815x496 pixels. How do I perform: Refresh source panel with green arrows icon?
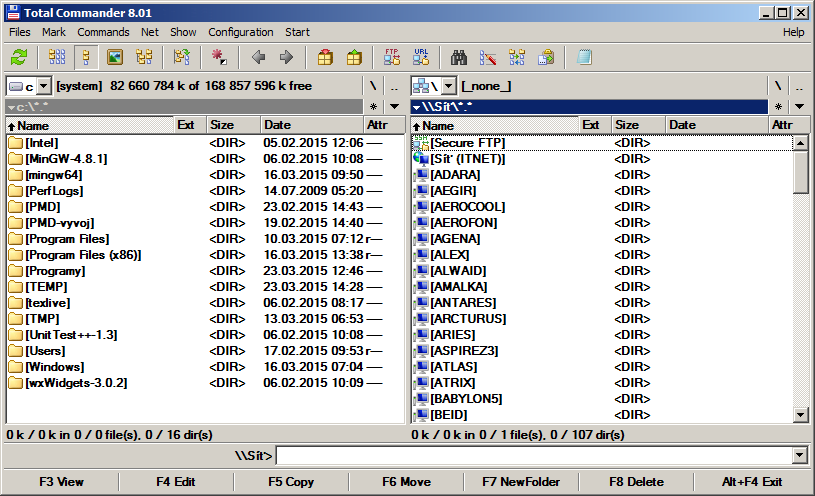point(19,57)
